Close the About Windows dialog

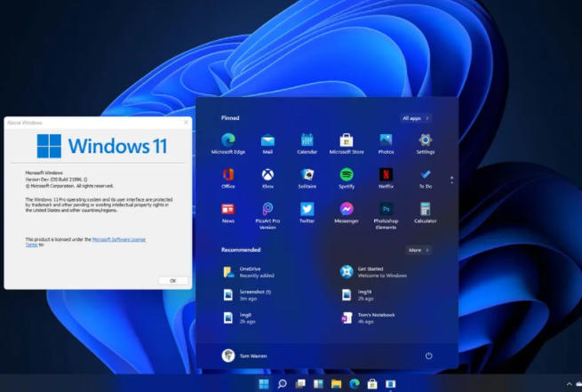[x=186, y=122]
